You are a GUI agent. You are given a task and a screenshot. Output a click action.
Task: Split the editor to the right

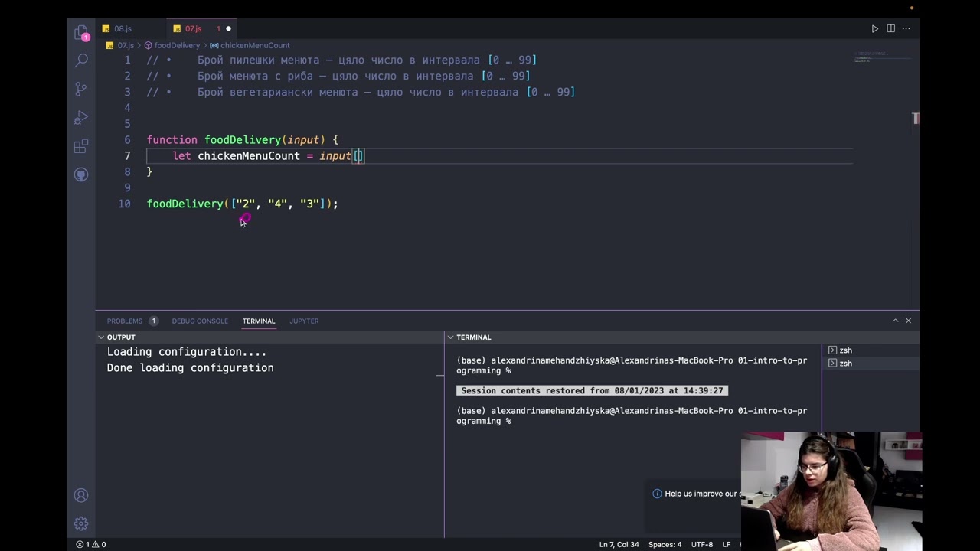[890, 28]
